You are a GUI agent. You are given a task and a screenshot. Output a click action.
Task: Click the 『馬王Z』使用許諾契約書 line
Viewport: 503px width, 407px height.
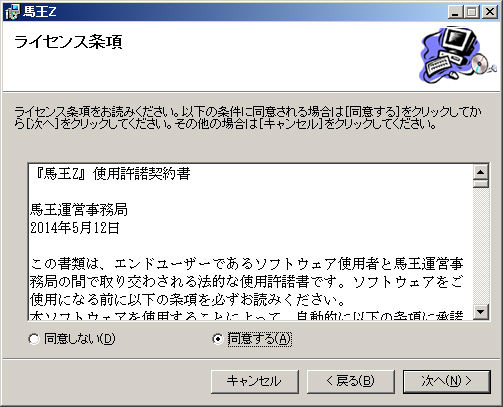pos(113,174)
